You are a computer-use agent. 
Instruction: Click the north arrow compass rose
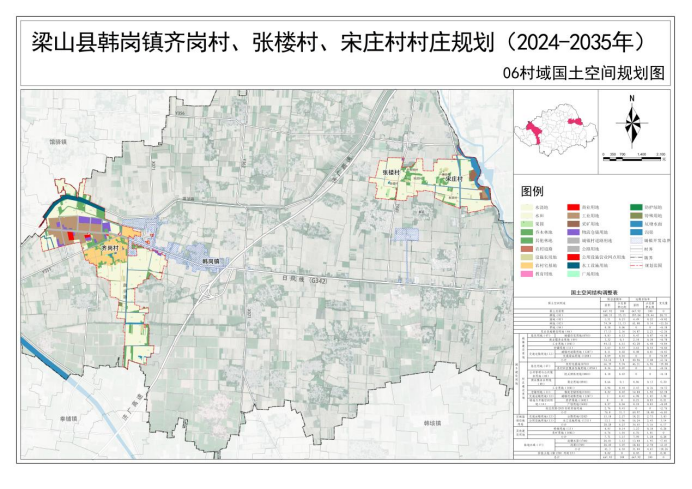tap(633, 122)
